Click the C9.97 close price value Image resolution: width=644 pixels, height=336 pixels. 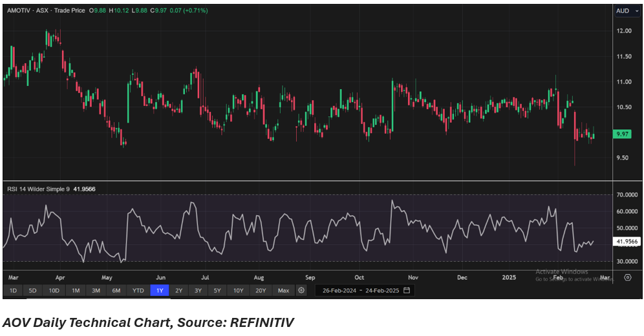[158, 10]
